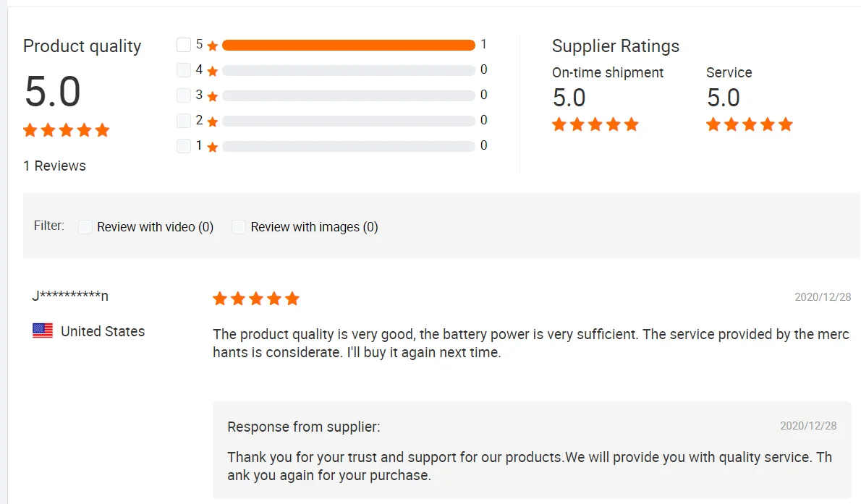Screen dimensions: 861x504
Task: Click reviewer name J**********n
Action: 70,295
